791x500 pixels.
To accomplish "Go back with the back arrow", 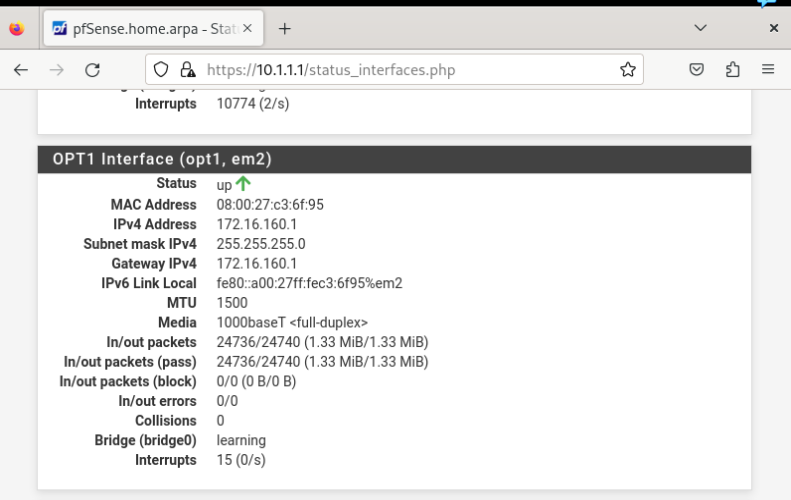I will tap(21, 70).
